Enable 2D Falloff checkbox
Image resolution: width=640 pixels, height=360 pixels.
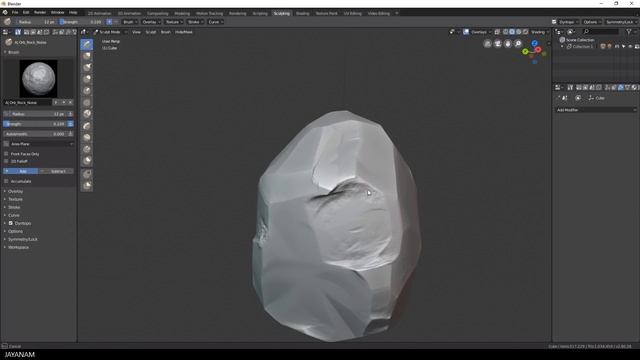click(x=6, y=161)
